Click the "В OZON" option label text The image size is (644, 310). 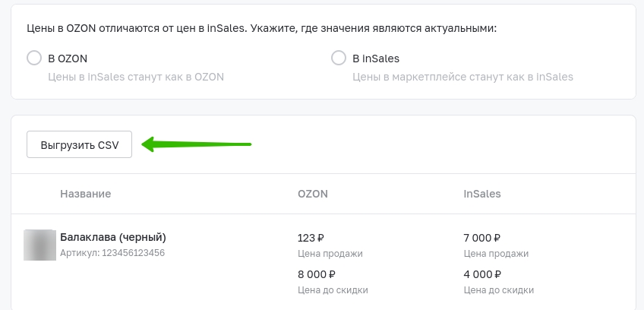point(68,59)
